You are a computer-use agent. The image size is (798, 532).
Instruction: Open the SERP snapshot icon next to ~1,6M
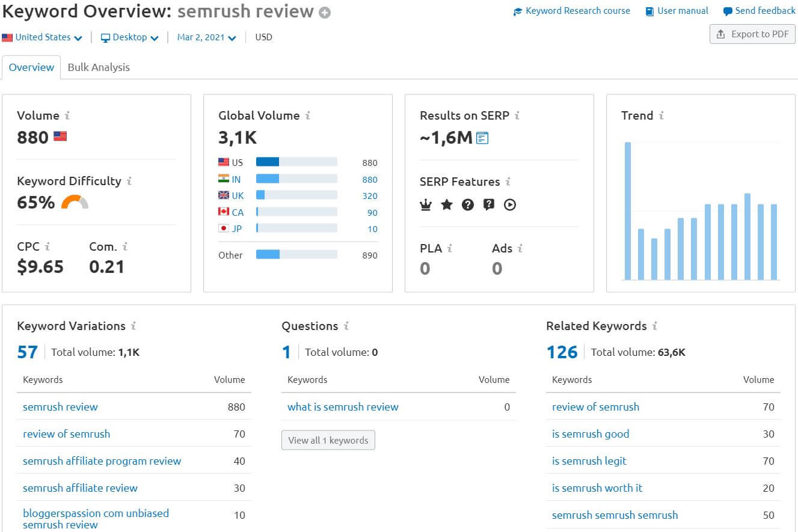[x=482, y=138]
